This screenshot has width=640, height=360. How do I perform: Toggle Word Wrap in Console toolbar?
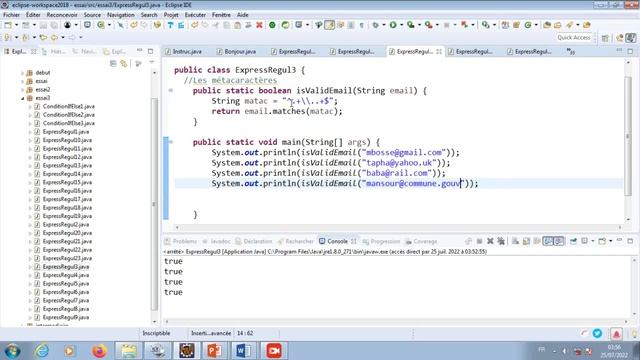tap(537, 241)
